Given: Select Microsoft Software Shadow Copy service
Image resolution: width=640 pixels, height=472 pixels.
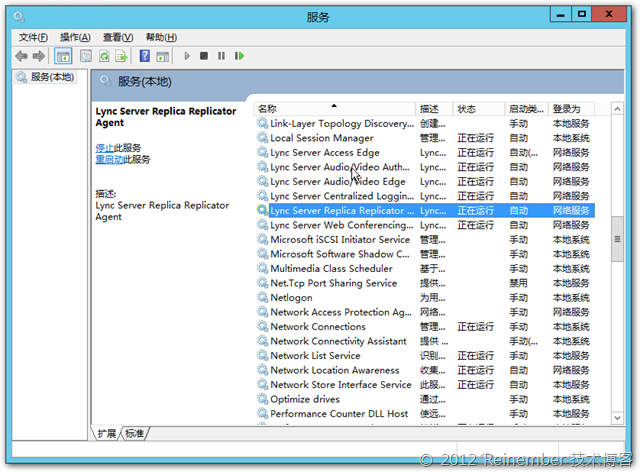Looking at the screenshot, I should [x=425, y=254].
